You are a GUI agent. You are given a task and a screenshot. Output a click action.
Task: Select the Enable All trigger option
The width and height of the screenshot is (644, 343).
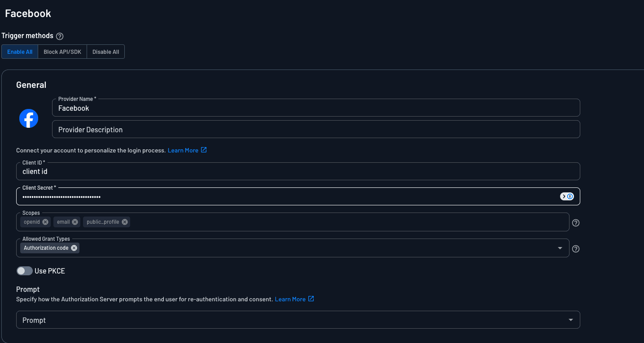click(x=20, y=52)
